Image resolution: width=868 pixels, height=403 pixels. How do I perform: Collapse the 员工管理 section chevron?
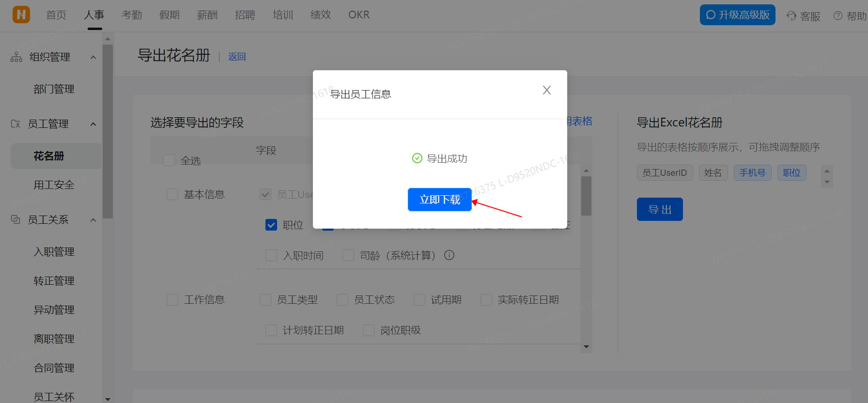93,124
